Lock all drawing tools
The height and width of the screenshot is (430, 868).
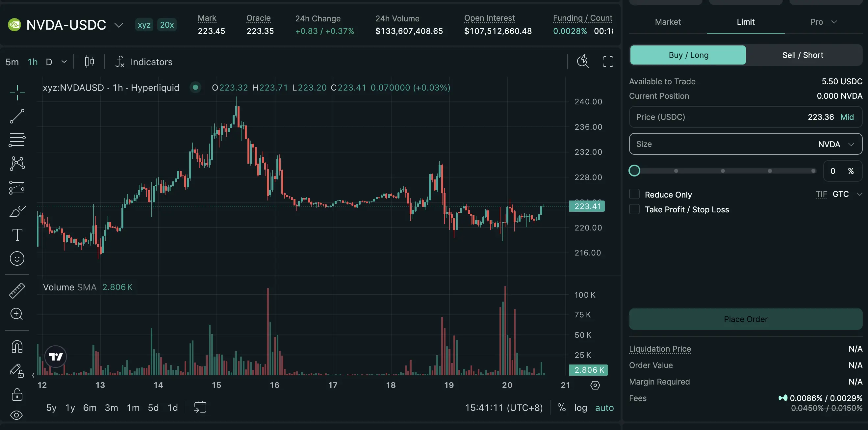click(x=17, y=394)
